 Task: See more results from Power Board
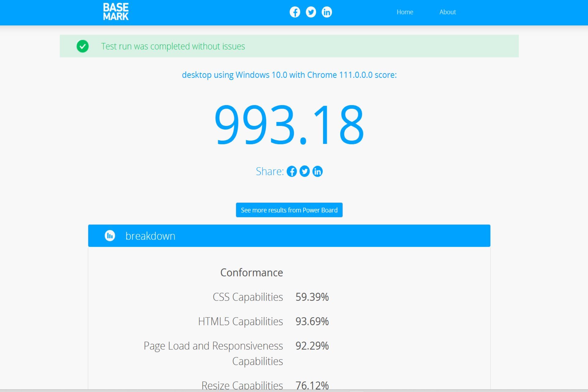(289, 210)
